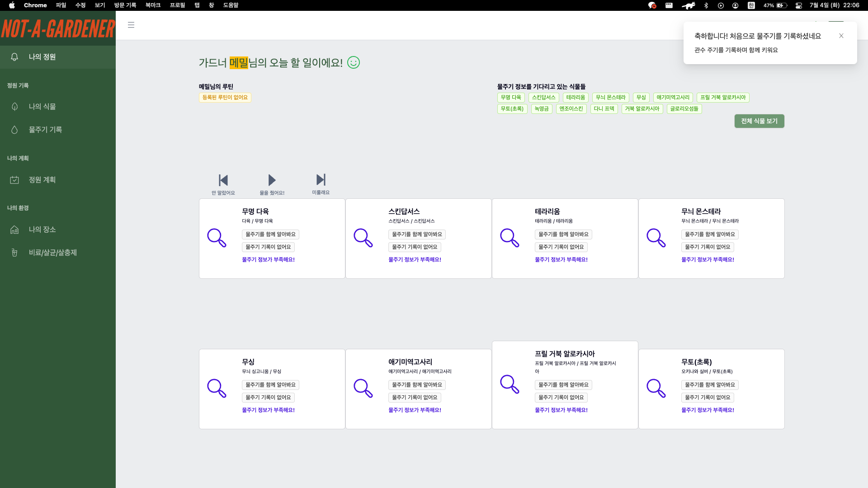This screenshot has width=868, height=488.
Task: Select the 무토(초록) plant tag
Action: point(512,109)
